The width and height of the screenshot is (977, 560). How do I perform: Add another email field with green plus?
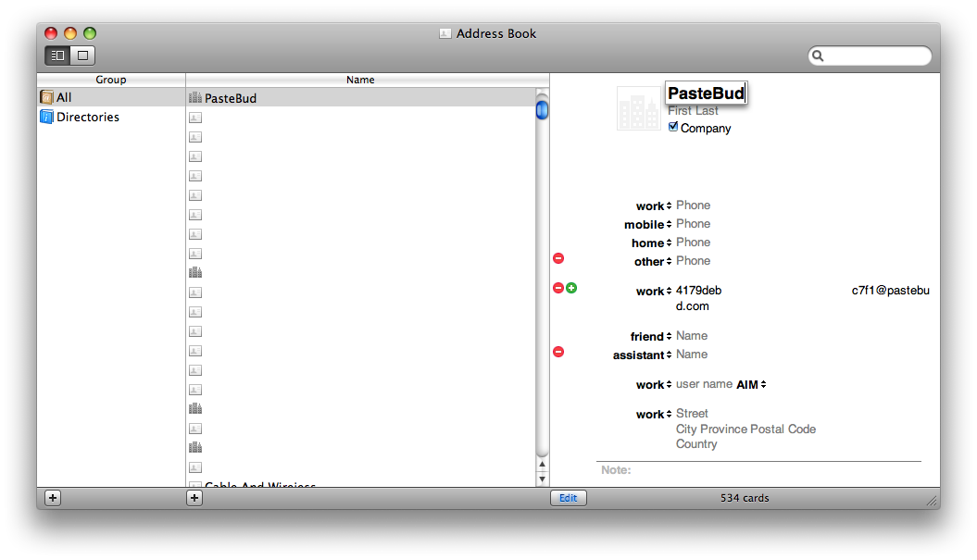571,288
